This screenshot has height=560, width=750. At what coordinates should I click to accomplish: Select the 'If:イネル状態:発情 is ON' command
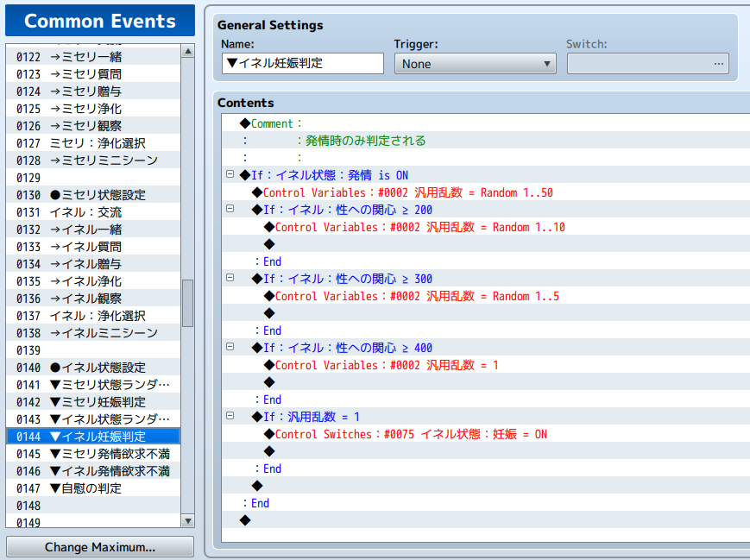(486, 175)
